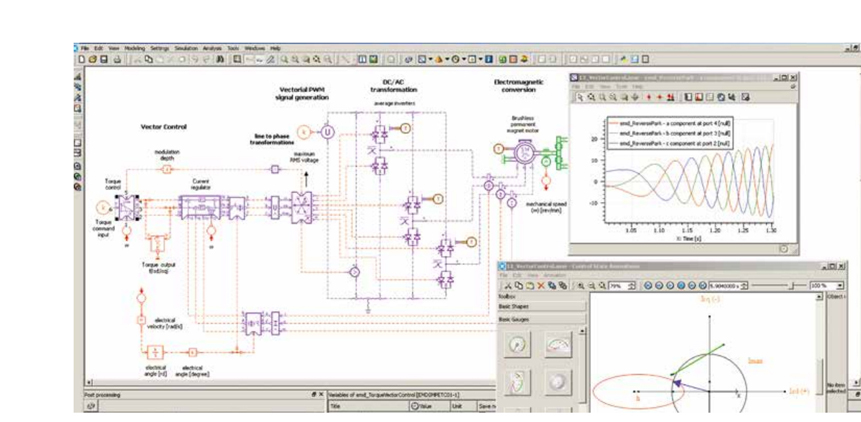861x422 pixels.
Task: Click the New file icon in main toolbar
Action: 81,60
